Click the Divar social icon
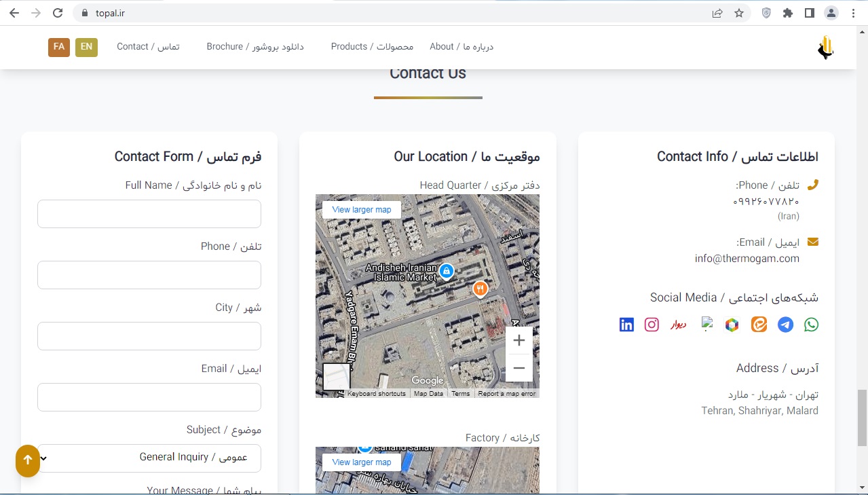868x495 pixels. pyautogui.click(x=677, y=325)
